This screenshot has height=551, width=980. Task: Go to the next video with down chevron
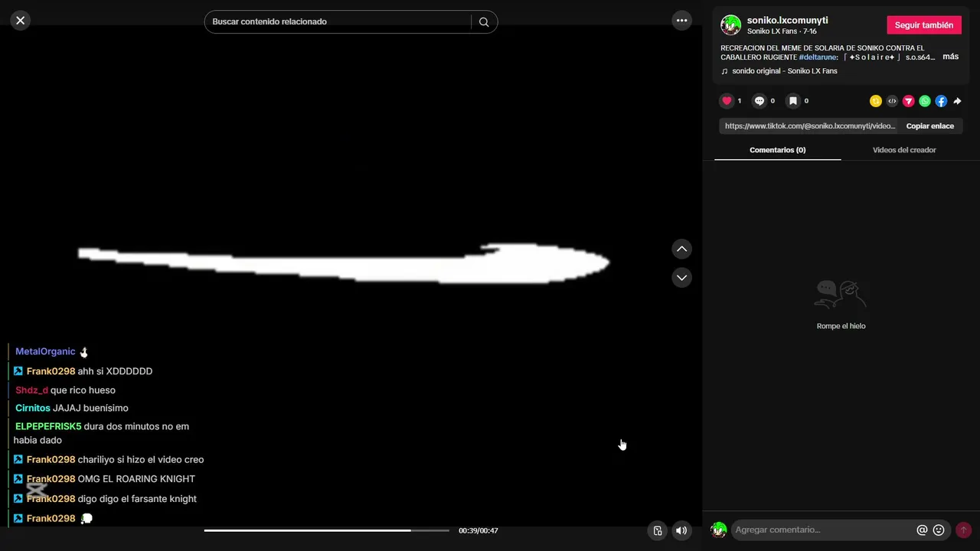click(681, 277)
